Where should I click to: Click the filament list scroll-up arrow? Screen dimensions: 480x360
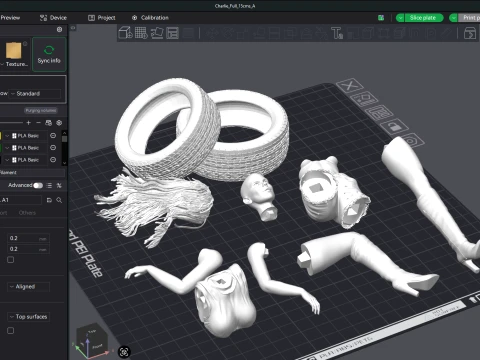pos(64,133)
